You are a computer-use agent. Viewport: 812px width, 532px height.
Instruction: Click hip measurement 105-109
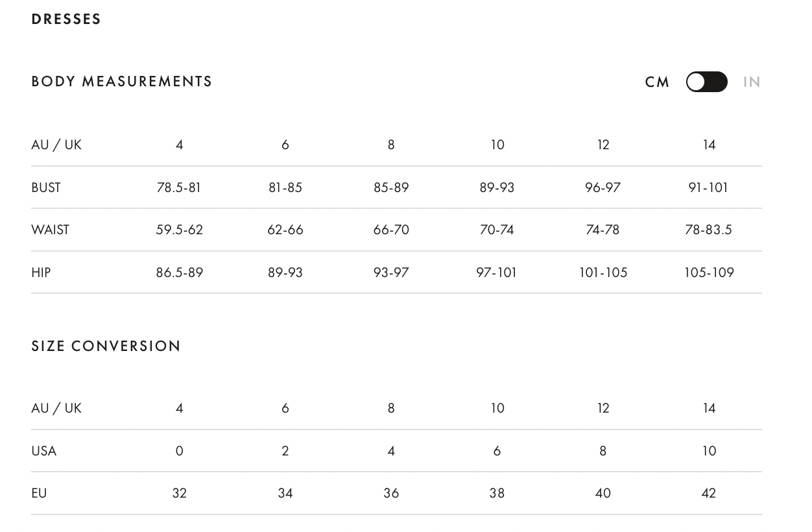(x=709, y=272)
